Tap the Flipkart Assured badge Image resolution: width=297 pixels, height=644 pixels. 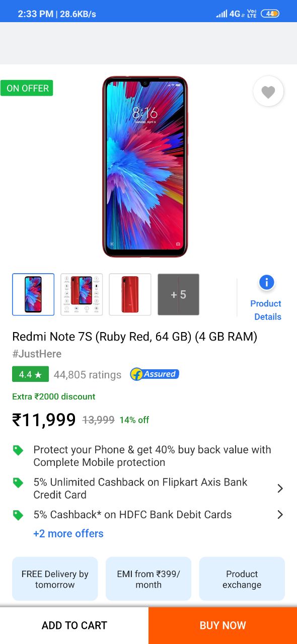[x=155, y=374]
